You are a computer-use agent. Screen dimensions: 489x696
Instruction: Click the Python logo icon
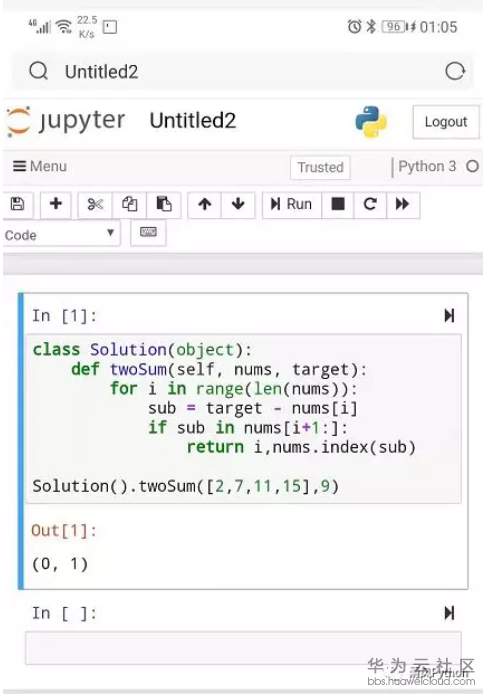click(371, 122)
